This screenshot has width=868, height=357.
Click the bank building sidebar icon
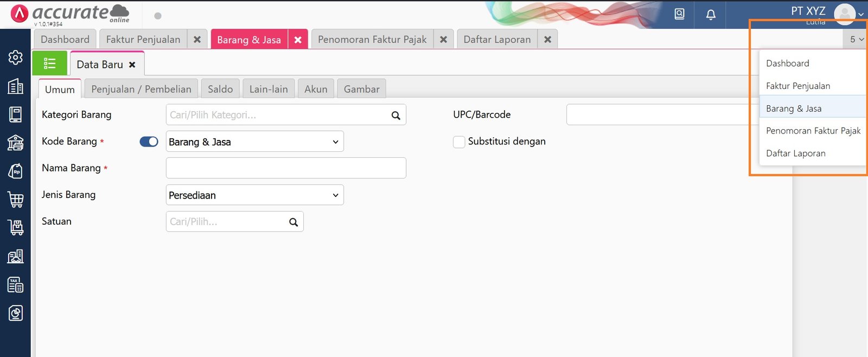tap(15, 143)
